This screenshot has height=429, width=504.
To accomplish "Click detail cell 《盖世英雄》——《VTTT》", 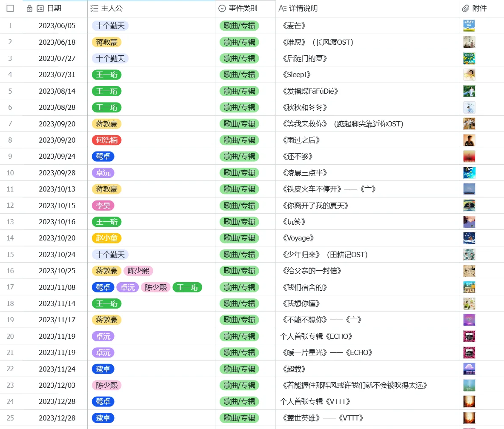I will point(367,418).
